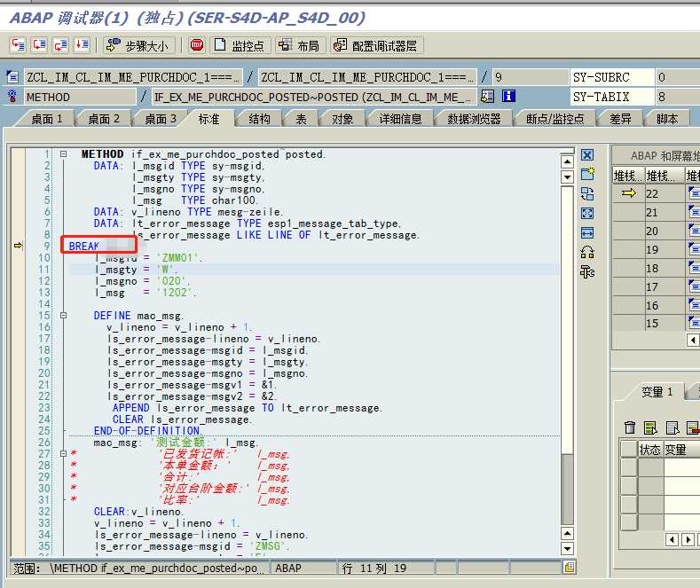Click the red stop icon in toolbar
Screen dimensions: 700x588
(x=196, y=45)
